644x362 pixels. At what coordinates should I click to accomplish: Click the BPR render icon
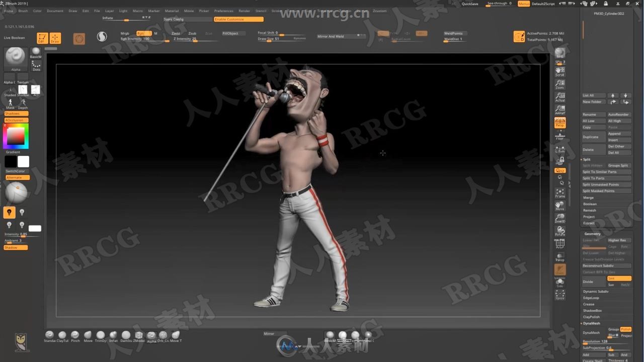560,53
